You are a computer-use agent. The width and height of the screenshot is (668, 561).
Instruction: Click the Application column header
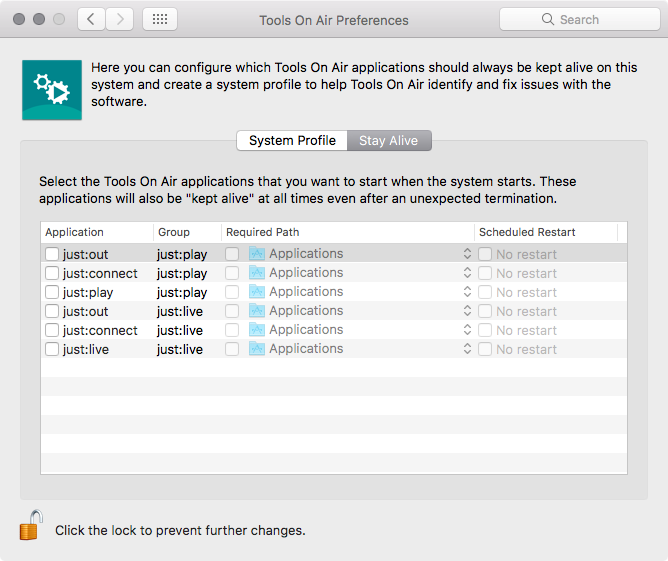(97, 232)
